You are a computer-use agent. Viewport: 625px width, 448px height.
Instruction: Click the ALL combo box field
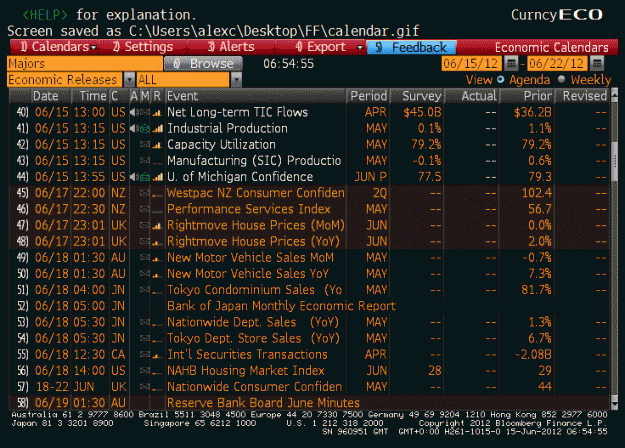pyautogui.click(x=183, y=80)
